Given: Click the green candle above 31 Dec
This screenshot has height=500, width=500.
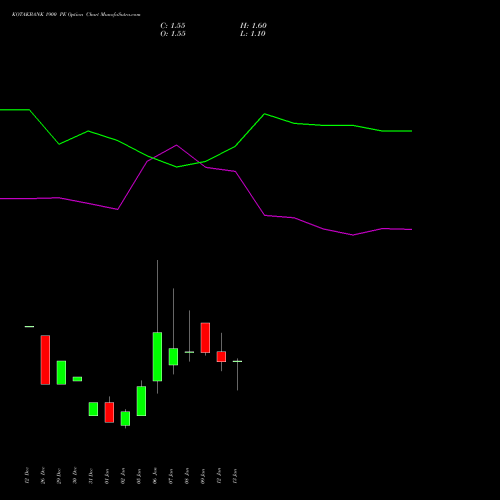Looking at the screenshot, I should click(93, 409).
